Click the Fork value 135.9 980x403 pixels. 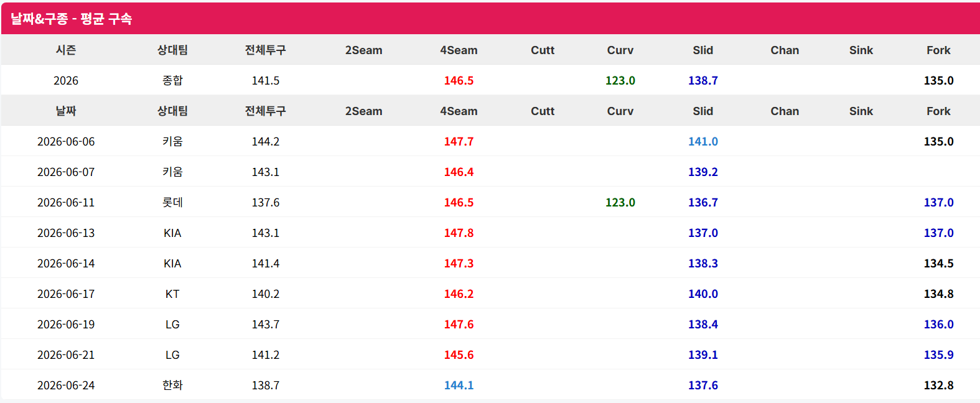[938, 355]
